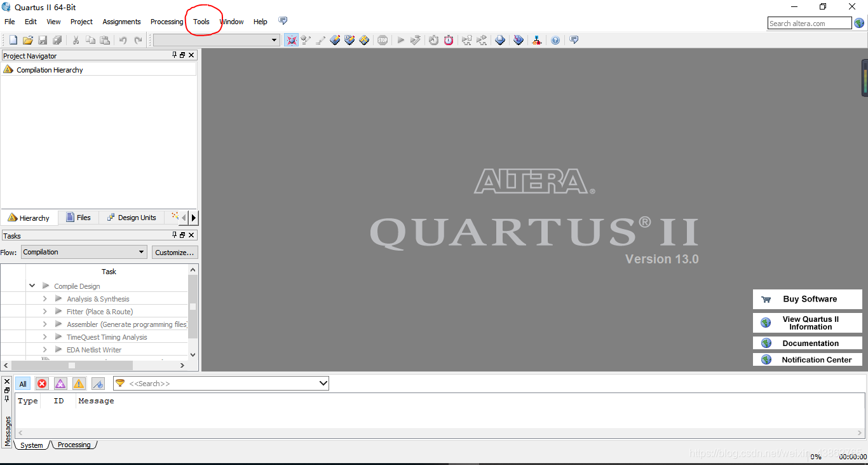Image resolution: width=868 pixels, height=465 pixels.
Task: Toggle the All messages filter
Action: [23, 384]
